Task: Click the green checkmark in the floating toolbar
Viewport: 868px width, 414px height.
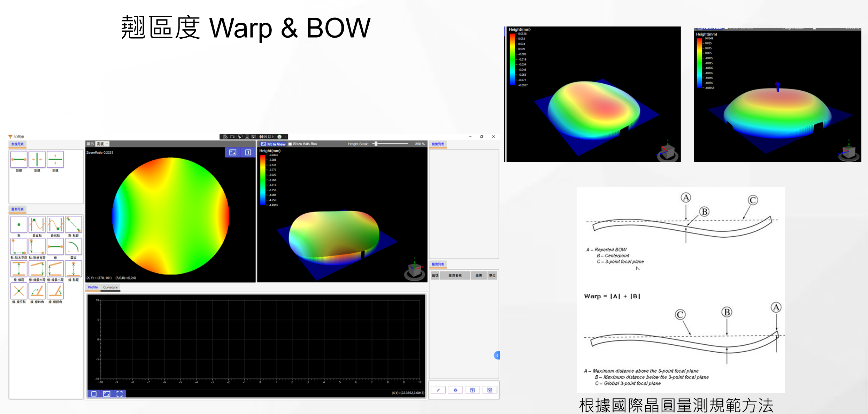Action: coord(279,137)
